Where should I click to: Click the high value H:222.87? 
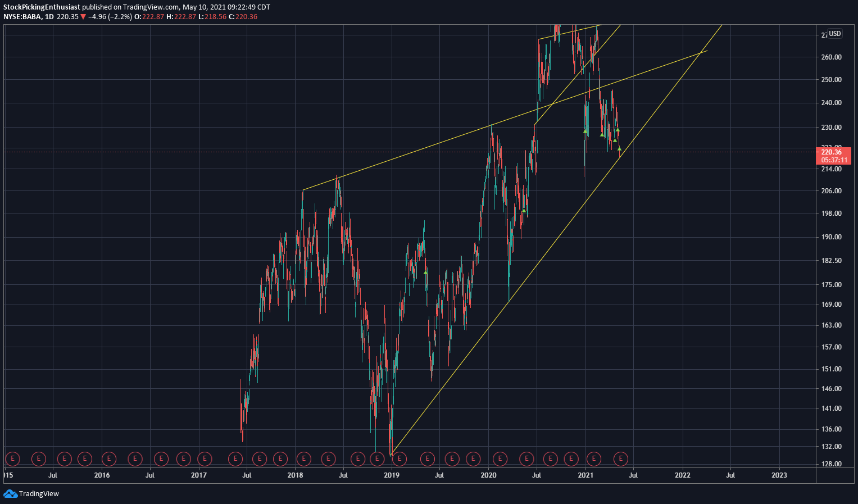pyautogui.click(x=181, y=17)
